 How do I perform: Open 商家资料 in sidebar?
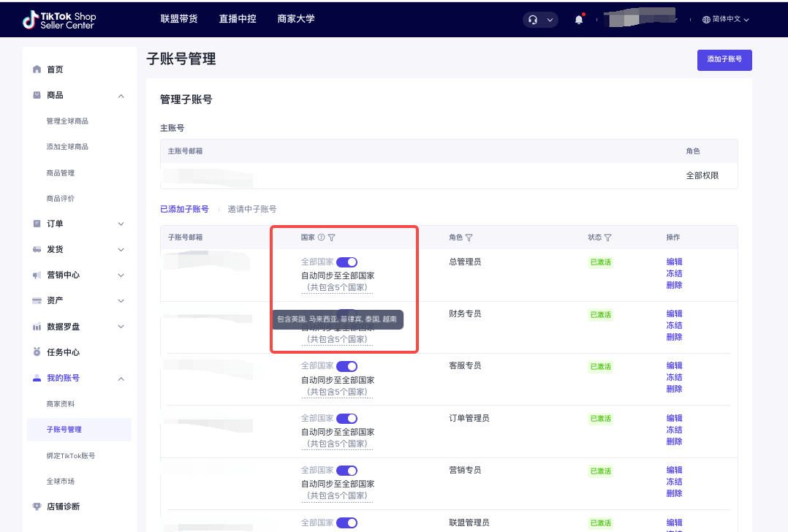pyautogui.click(x=60, y=404)
